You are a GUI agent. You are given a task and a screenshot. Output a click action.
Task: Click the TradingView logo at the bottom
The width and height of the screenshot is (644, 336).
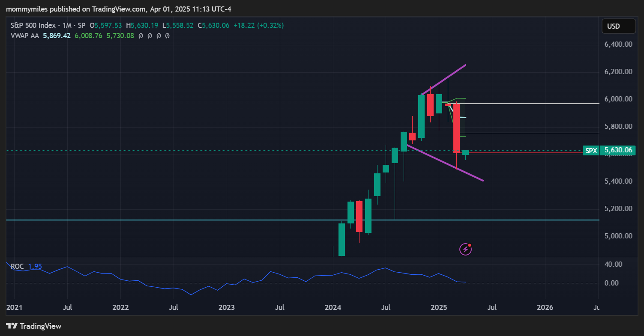[x=34, y=326]
